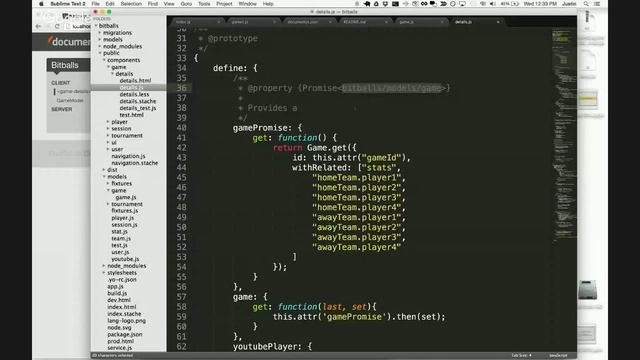Expand the migrations folder arrow

click(100, 33)
